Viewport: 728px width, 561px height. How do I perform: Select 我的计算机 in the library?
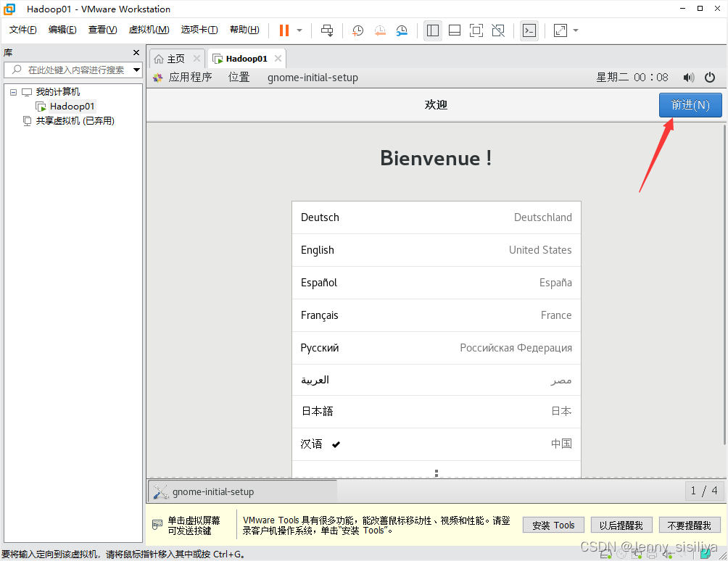58,92
